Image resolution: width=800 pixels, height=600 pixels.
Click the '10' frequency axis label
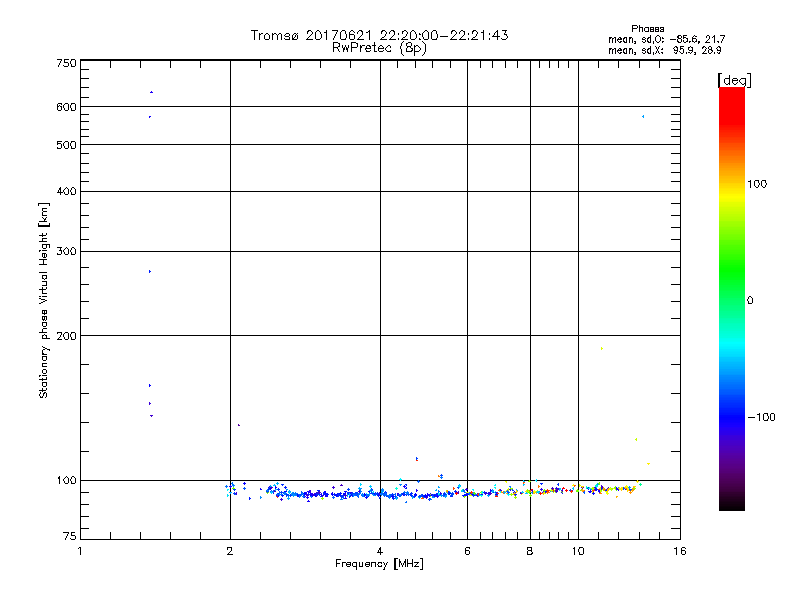[x=578, y=551]
